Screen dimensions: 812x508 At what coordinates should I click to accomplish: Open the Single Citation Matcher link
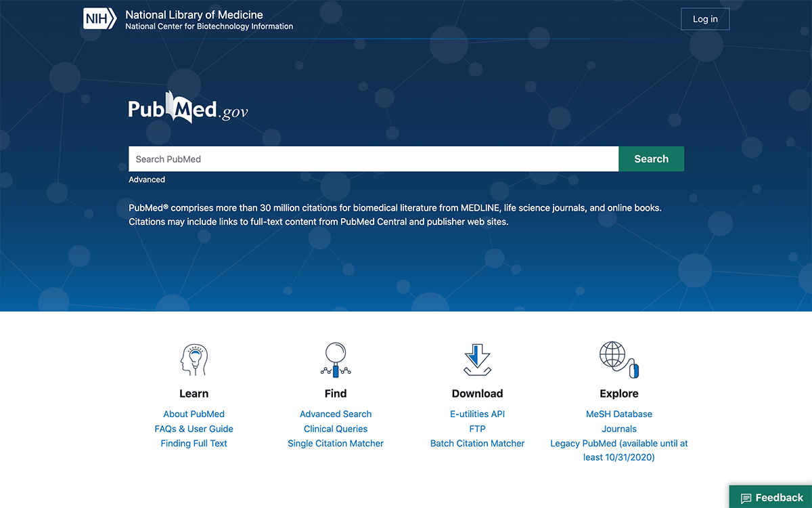(336, 444)
